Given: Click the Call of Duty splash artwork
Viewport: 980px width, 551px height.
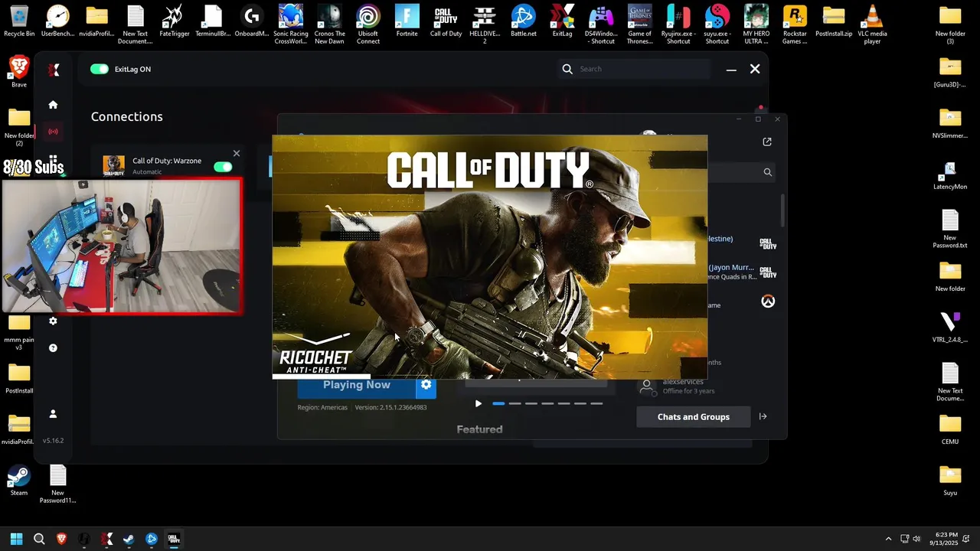Looking at the screenshot, I should 490,257.
